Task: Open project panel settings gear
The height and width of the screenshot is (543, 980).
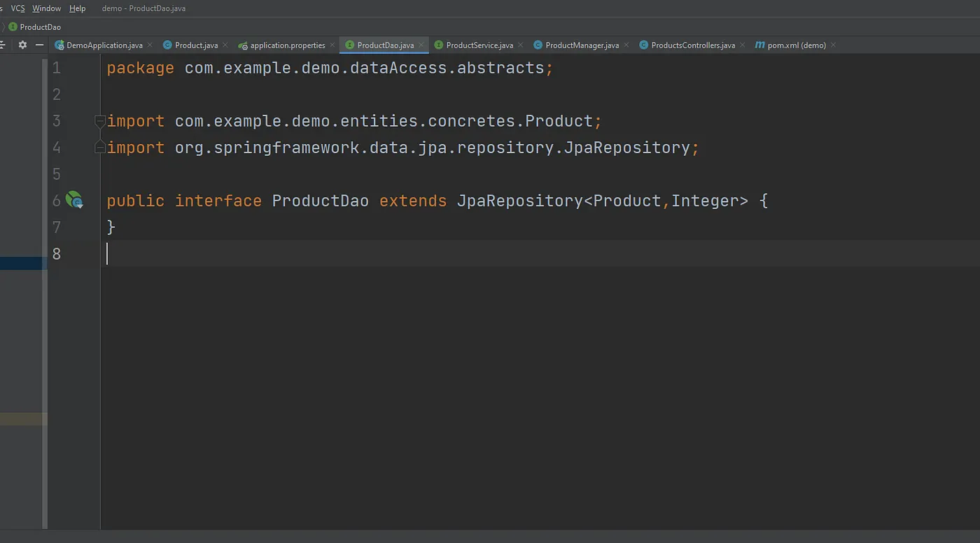Action: (22, 45)
